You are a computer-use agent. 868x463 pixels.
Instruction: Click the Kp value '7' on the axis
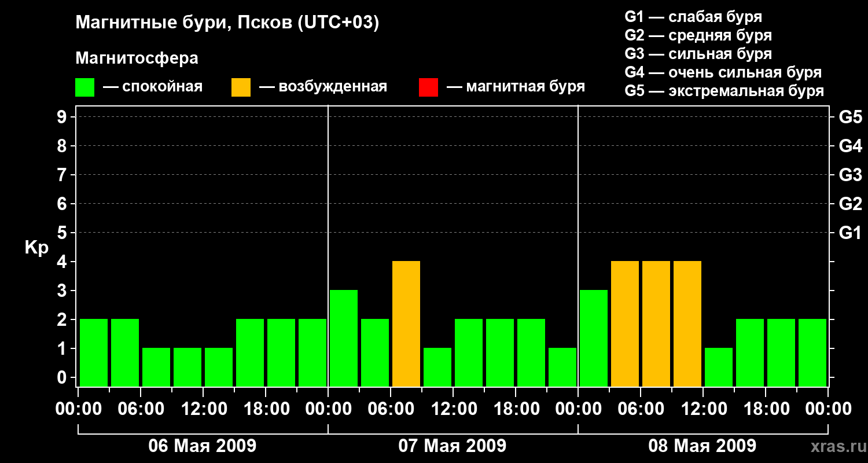click(x=63, y=175)
